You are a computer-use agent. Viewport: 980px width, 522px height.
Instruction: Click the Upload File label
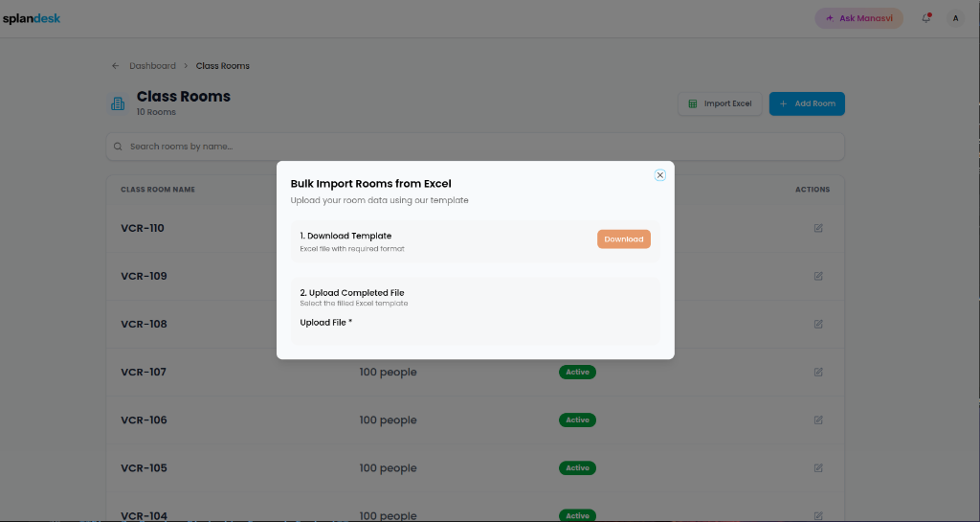click(325, 323)
